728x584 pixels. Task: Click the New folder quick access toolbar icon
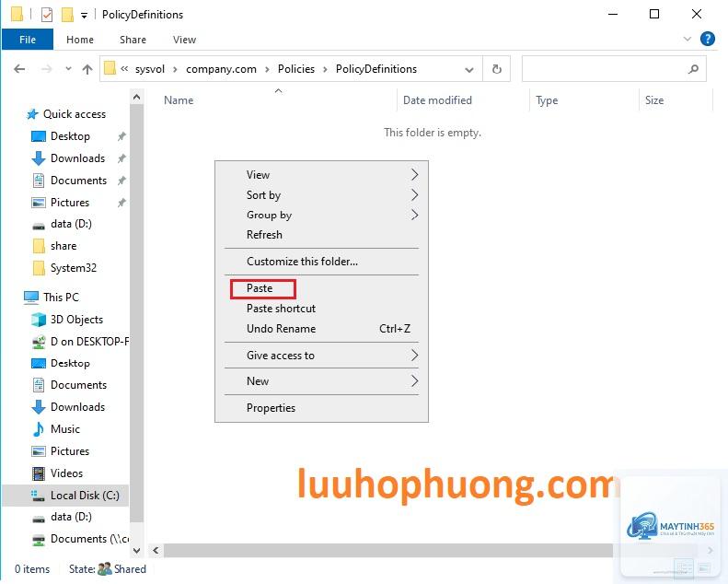coord(68,15)
